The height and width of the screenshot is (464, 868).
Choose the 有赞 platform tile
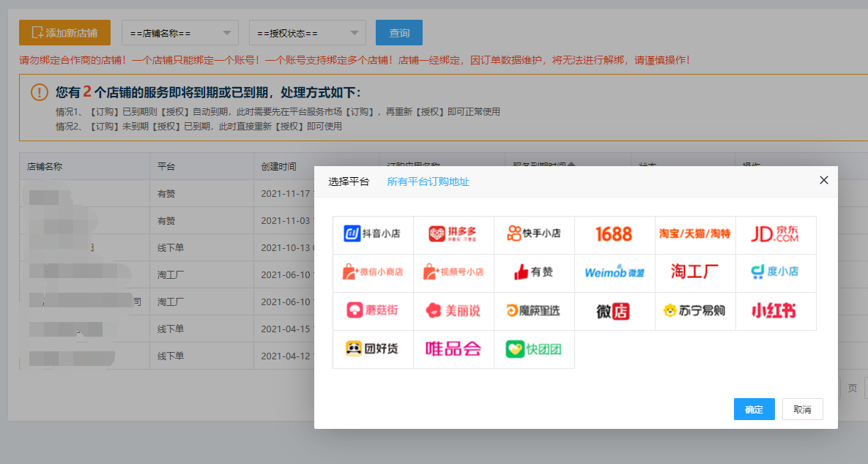pyautogui.click(x=534, y=272)
